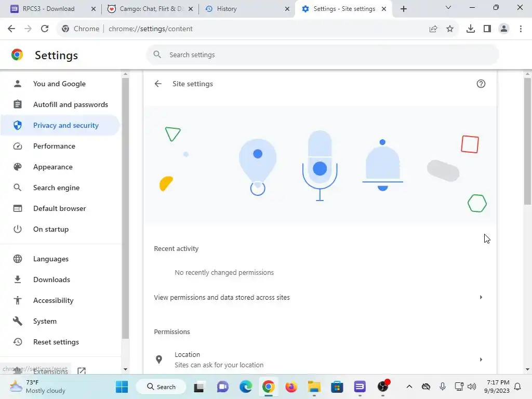Viewport: 532px width, 399px height.
Task: Open Chrome three-dot menu
Action: [521, 29]
